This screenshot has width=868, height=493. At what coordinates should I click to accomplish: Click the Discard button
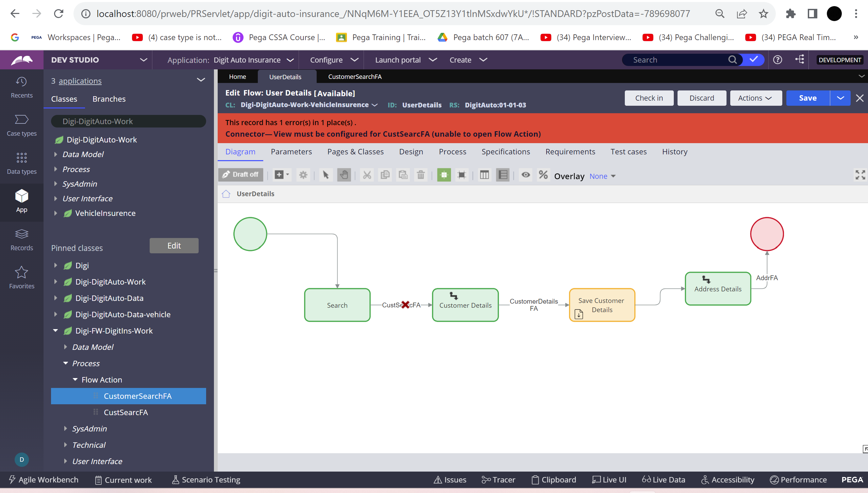point(701,98)
